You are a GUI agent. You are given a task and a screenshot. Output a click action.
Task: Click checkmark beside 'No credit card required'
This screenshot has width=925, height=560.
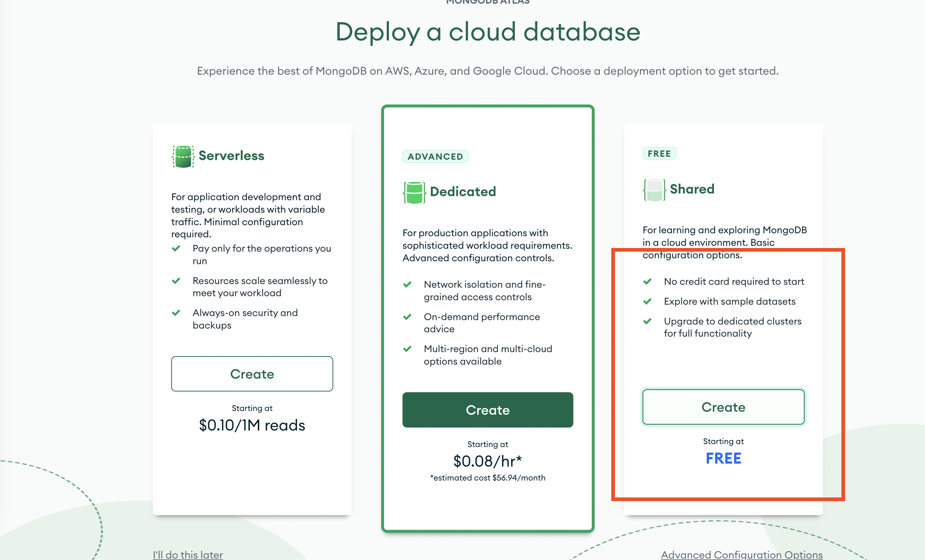pyautogui.click(x=647, y=281)
